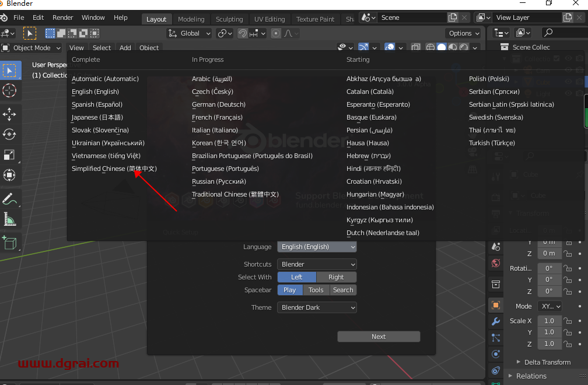The height and width of the screenshot is (385, 588).
Task: Select the Measure tool
Action: click(9, 219)
